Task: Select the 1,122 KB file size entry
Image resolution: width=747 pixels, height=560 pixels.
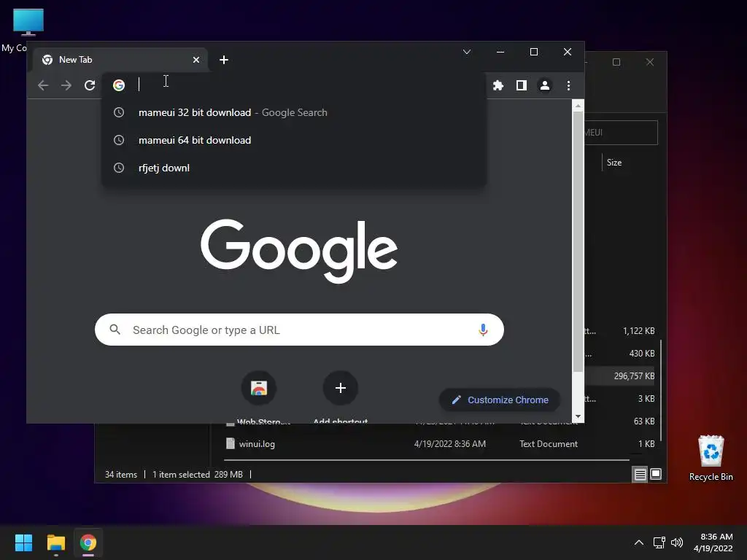Action: pos(638,330)
